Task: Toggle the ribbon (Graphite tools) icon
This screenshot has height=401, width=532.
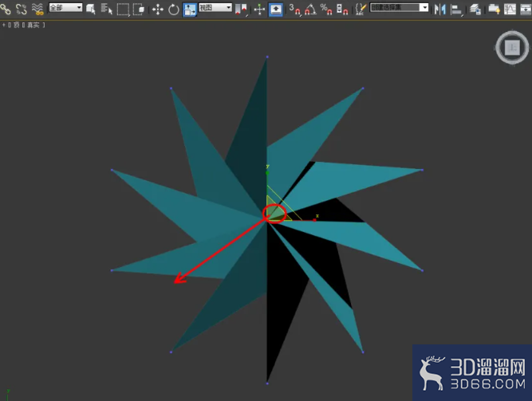Action: pos(494,9)
